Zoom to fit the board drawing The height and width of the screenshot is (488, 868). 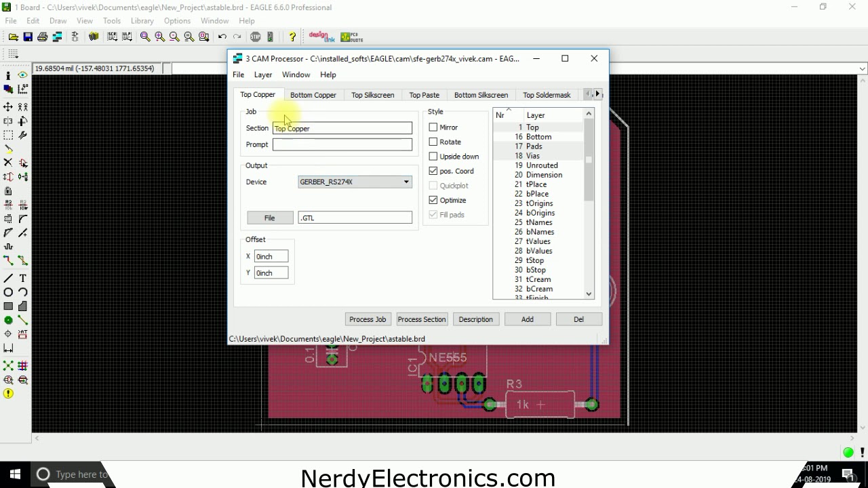tap(145, 37)
